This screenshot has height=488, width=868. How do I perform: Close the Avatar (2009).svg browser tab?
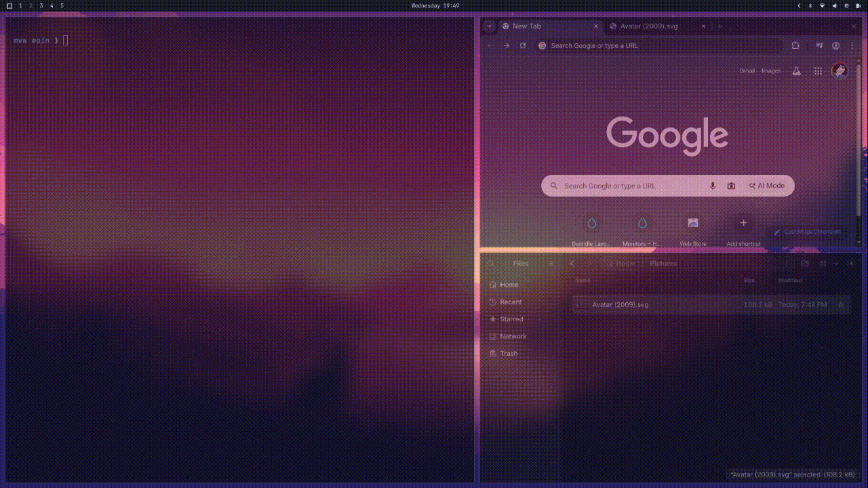pos(703,26)
